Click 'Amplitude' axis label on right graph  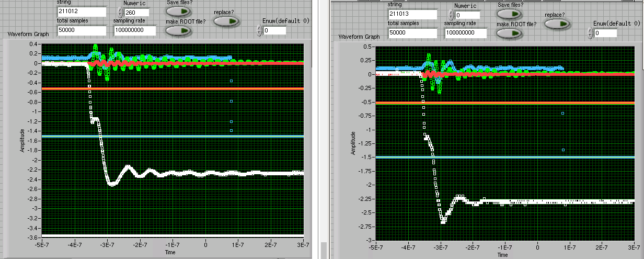click(353, 142)
